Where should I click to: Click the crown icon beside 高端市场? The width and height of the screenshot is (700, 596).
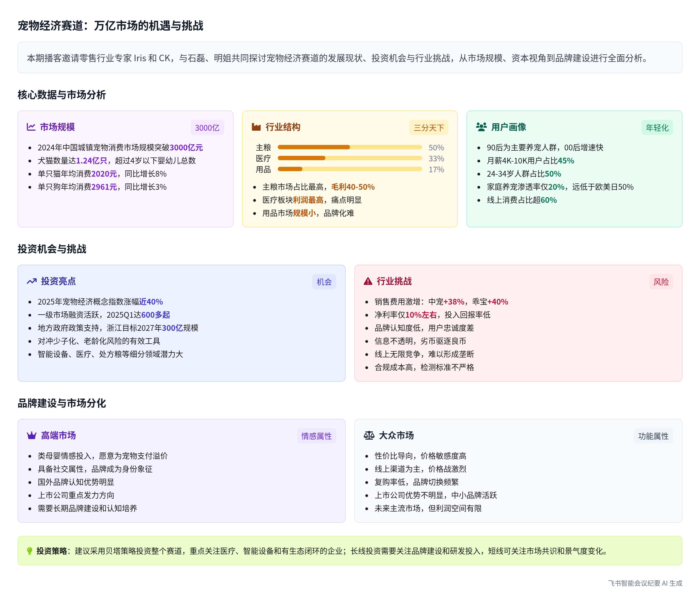coord(32,436)
